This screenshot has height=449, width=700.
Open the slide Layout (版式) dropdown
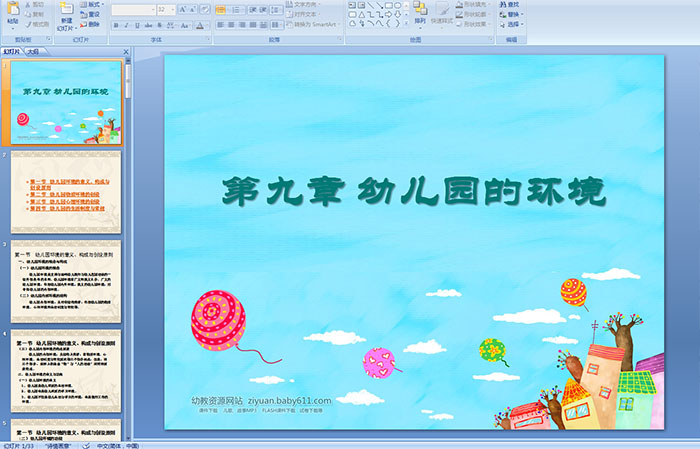point(92,4)
